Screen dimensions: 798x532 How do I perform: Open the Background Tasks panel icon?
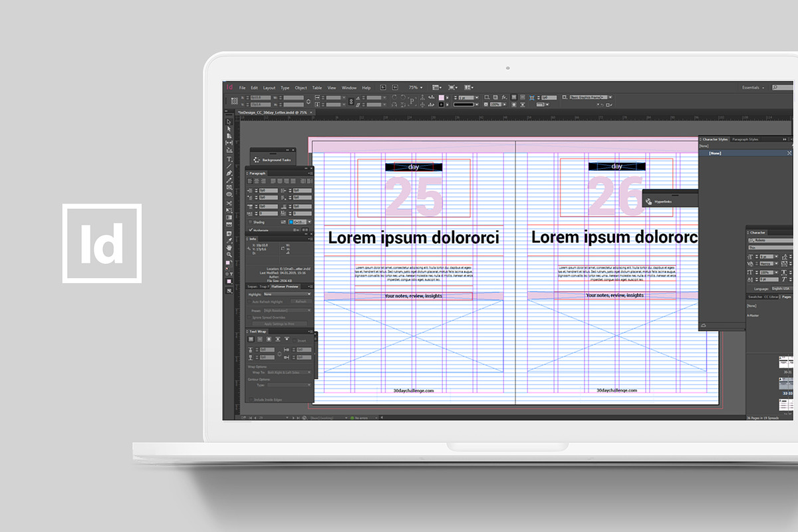click(x=257, y=160)
